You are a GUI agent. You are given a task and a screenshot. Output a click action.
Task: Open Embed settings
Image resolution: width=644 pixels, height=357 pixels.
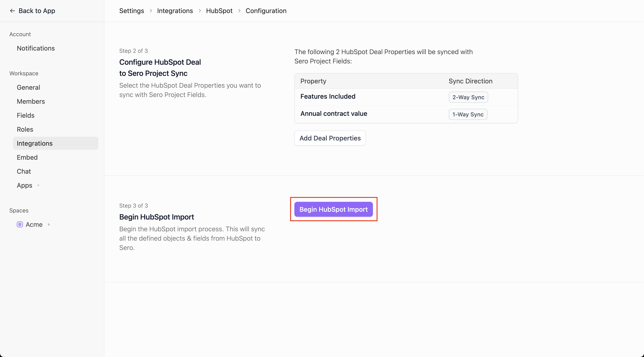coord(27,157)
